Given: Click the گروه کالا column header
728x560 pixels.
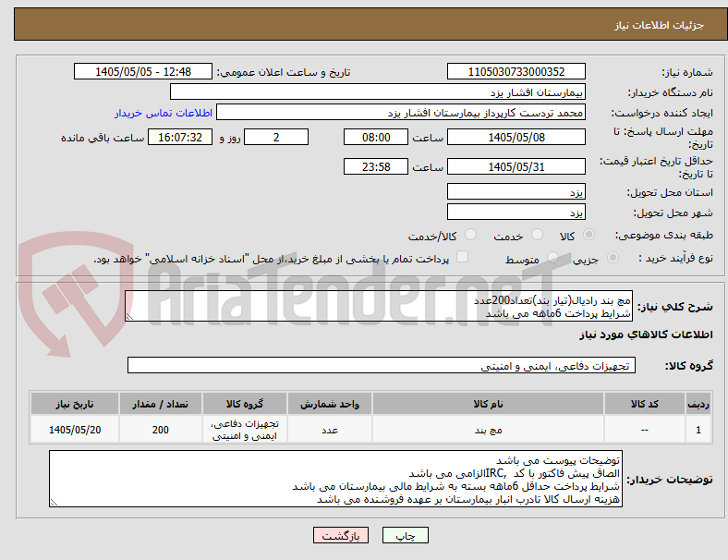Looking at the screenshot, I should pyautogui.click(x=245, y=404).
